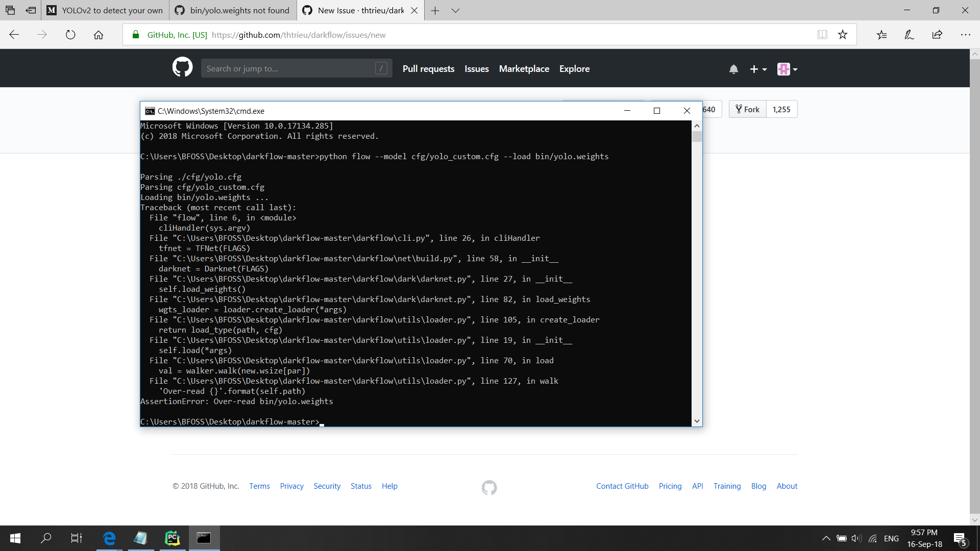
Task: Expand hidden icons in the system tray
Action: [826, 538]
